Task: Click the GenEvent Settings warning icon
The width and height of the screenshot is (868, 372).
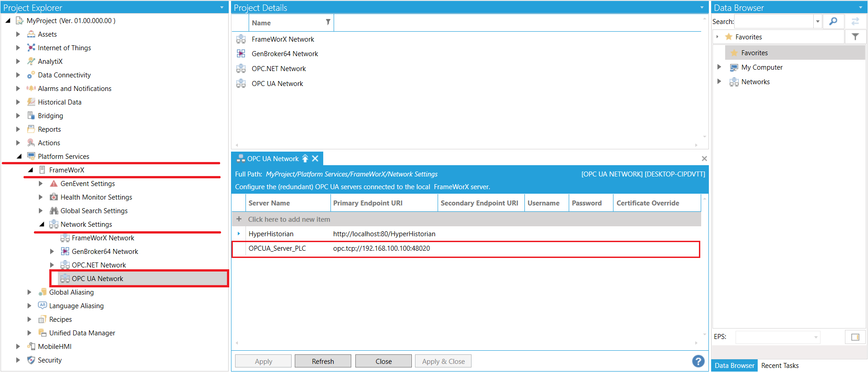Action: [x=54, y=183]
